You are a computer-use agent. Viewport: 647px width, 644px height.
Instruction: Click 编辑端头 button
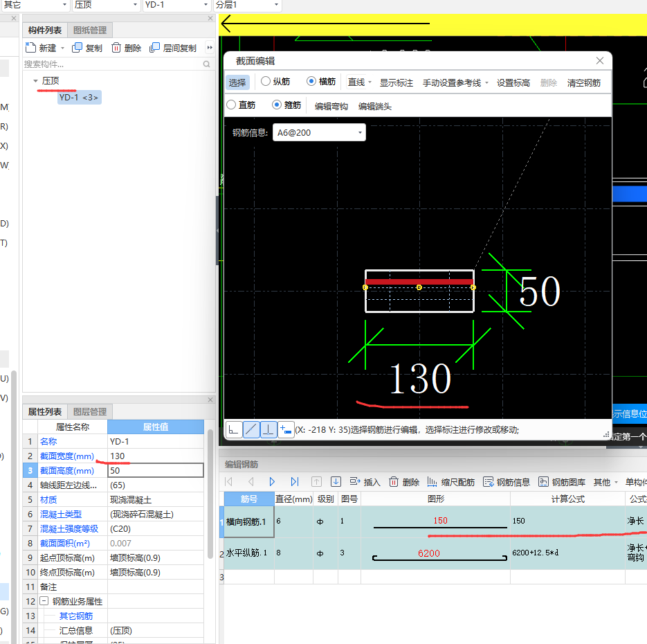pos(374,106)
